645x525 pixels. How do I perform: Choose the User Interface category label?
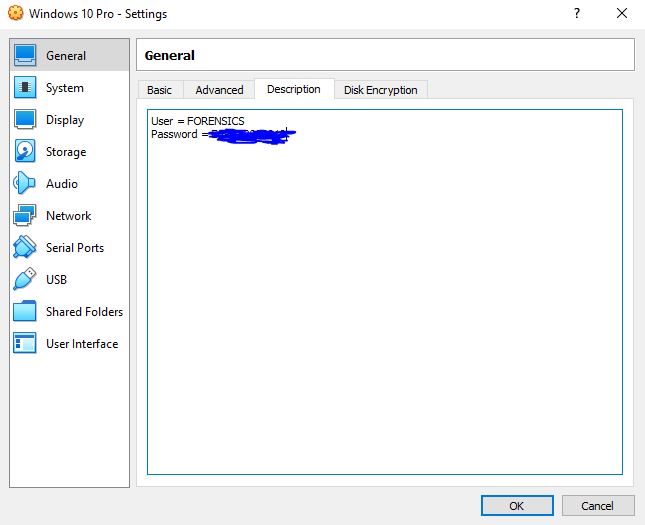82,344
